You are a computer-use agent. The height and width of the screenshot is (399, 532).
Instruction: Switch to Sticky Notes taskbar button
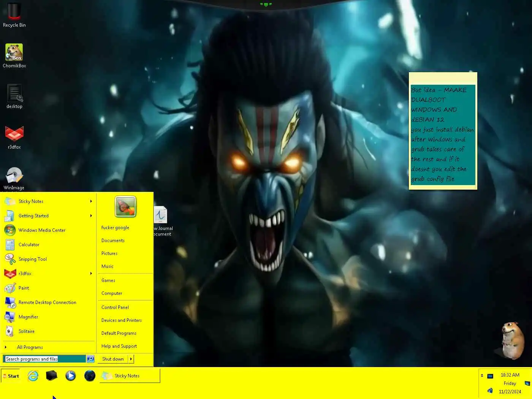130,376
